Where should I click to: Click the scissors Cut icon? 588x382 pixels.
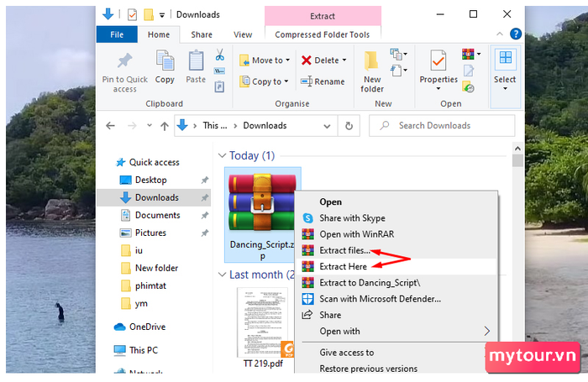point(220,55)
